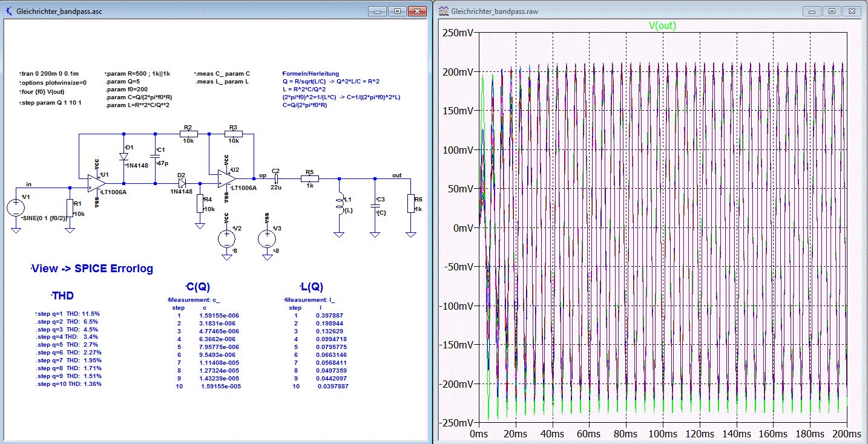This screenshot has width=868, height=444.
Task: Select the V2 supply voltage source
Action: [227, 238]
